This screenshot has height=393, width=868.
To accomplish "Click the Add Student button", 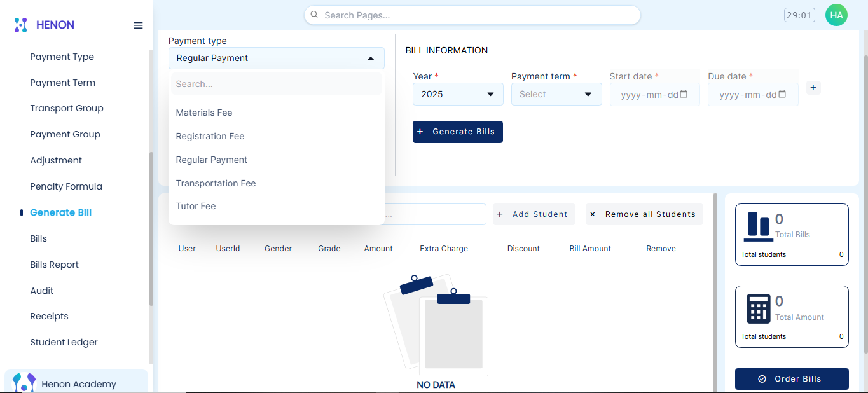I will 534,214.
